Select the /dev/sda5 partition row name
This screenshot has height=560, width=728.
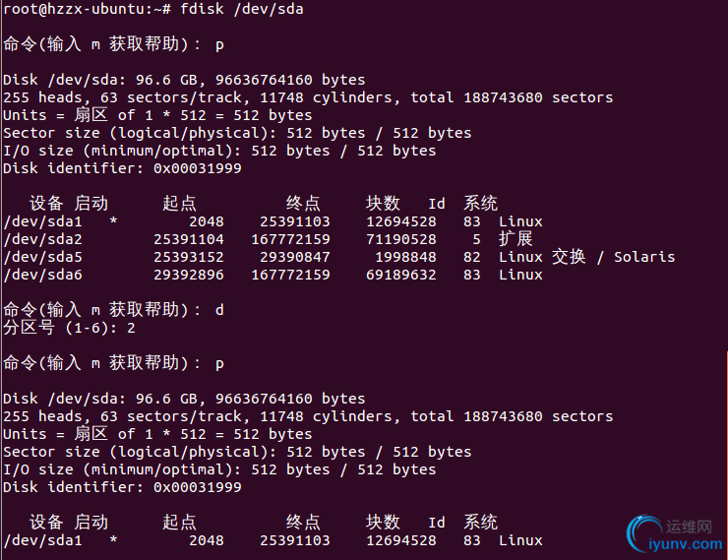click(42, 257)
